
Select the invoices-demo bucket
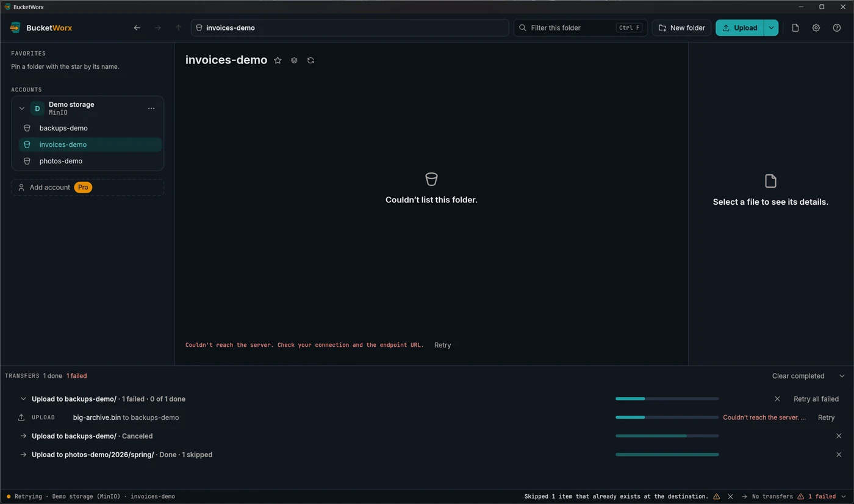pyautogui.click(x=90, y=144)
